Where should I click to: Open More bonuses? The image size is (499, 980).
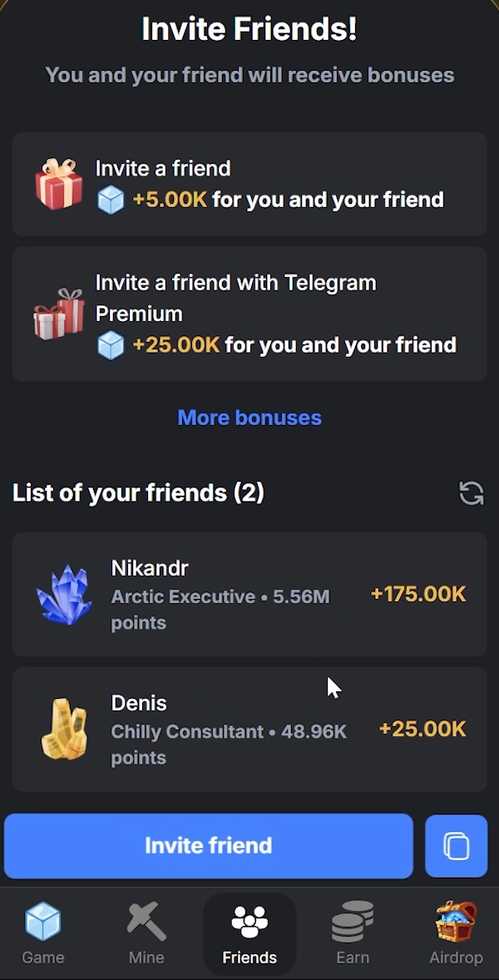pos(249,418)
